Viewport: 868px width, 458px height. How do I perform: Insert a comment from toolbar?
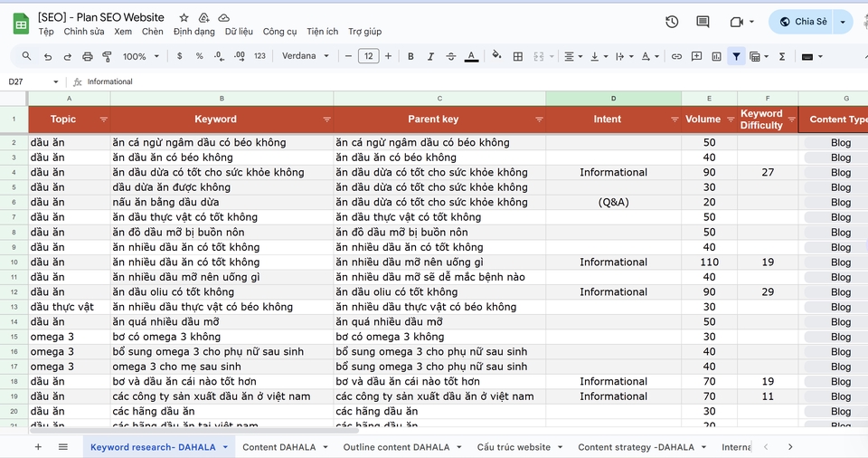coord(696,56)
